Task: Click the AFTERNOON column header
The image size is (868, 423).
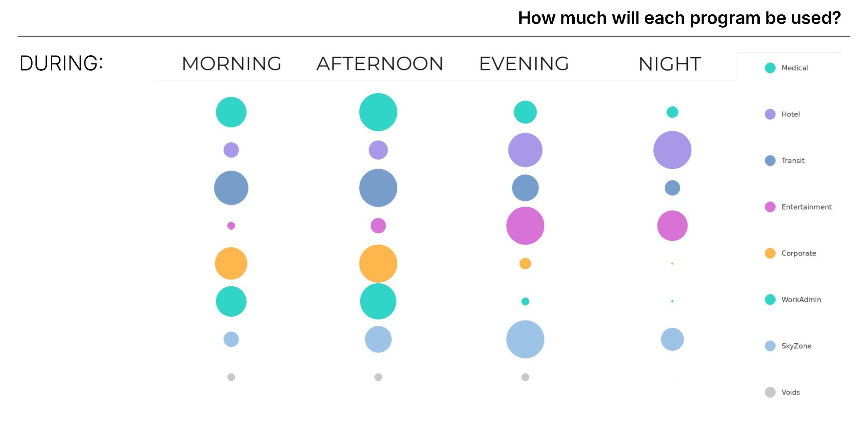Action: click(380, 64)
